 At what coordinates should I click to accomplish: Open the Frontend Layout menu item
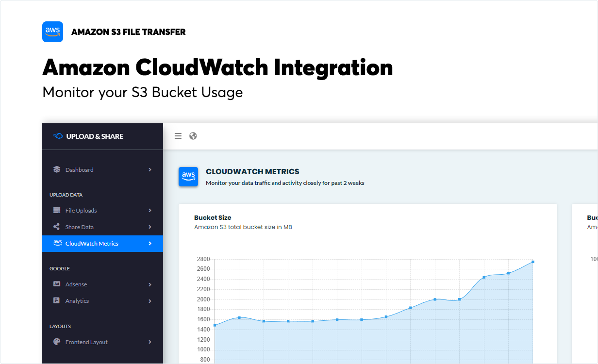pyautogui.click(x=102, y=342)
